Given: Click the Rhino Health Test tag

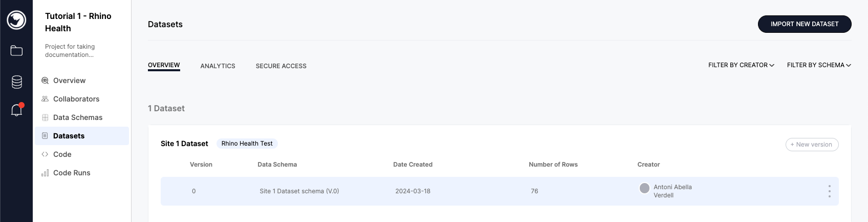Looking at the screenshot, I should pyautogui.click(x=247, y=144).
